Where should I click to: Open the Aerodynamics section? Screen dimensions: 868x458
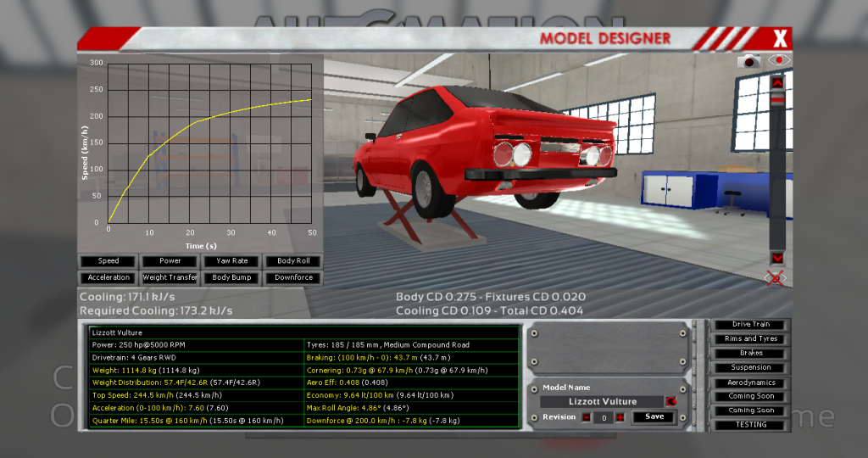point(751,383)
